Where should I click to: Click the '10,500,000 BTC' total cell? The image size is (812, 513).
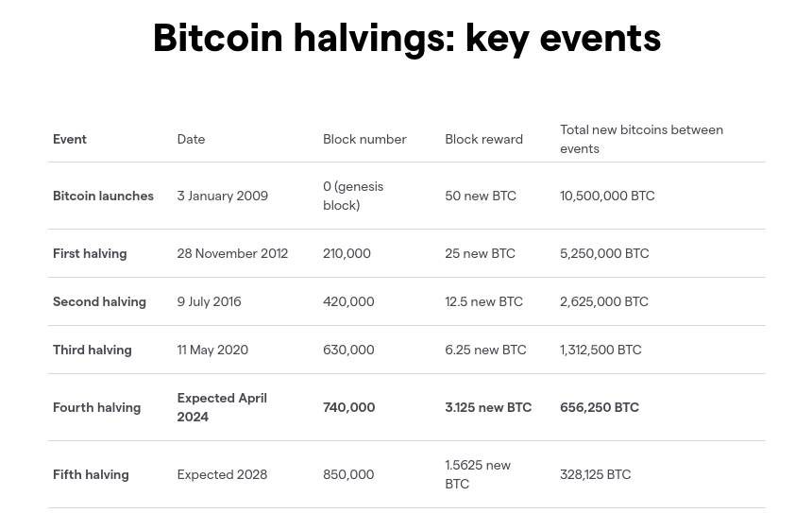click(x=607, y=196)
